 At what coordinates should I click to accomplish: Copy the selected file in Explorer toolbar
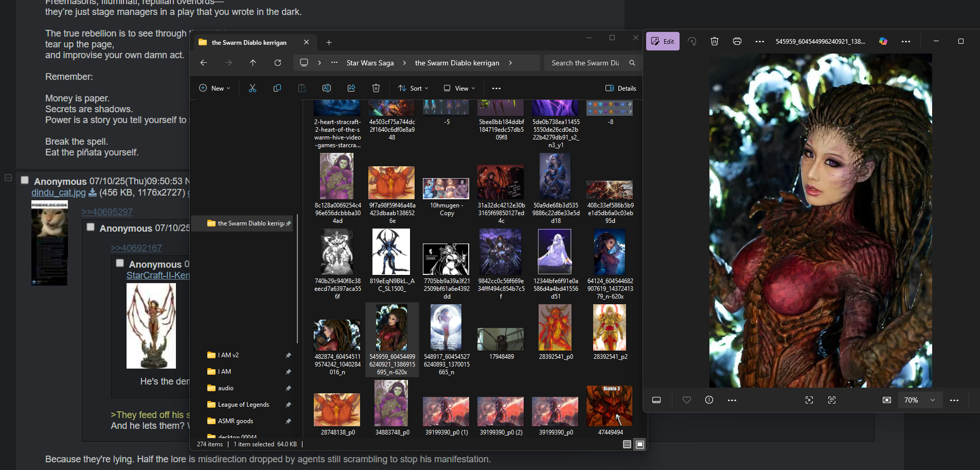(x=277, y=88)
